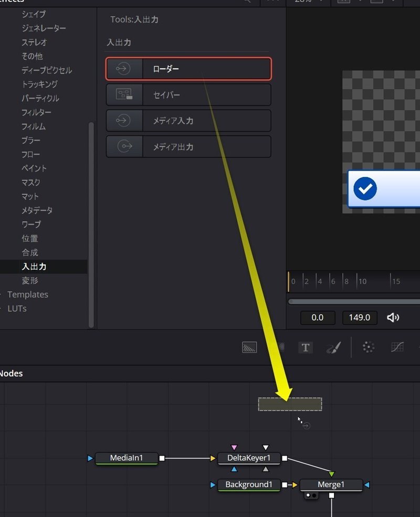Viewport: 420px width, 517px height.
Task: Add a Background node from toolbar
Action: [x=249, y=347]
